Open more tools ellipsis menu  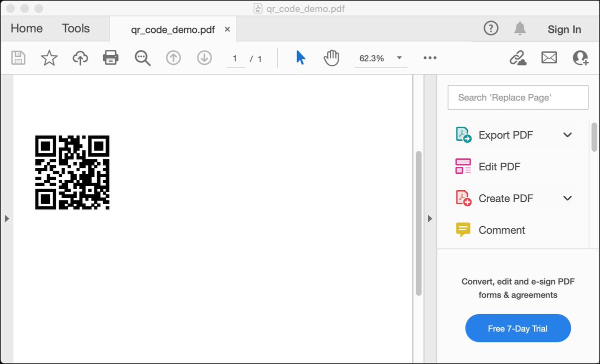click(430, 58)
